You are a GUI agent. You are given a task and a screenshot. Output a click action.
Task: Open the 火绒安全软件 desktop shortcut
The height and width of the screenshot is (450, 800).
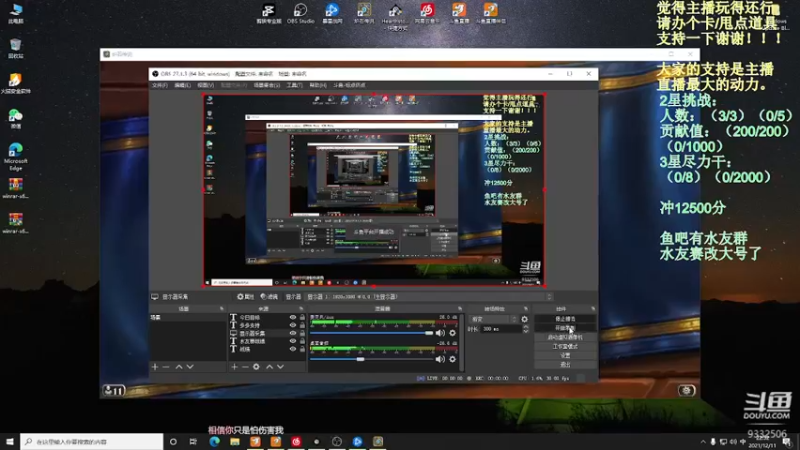[15, 83]
